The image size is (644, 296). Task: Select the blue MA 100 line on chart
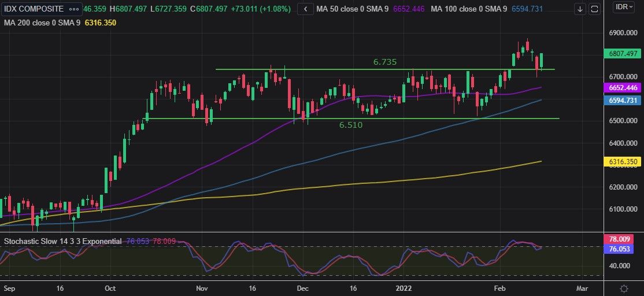pos(328,157)
